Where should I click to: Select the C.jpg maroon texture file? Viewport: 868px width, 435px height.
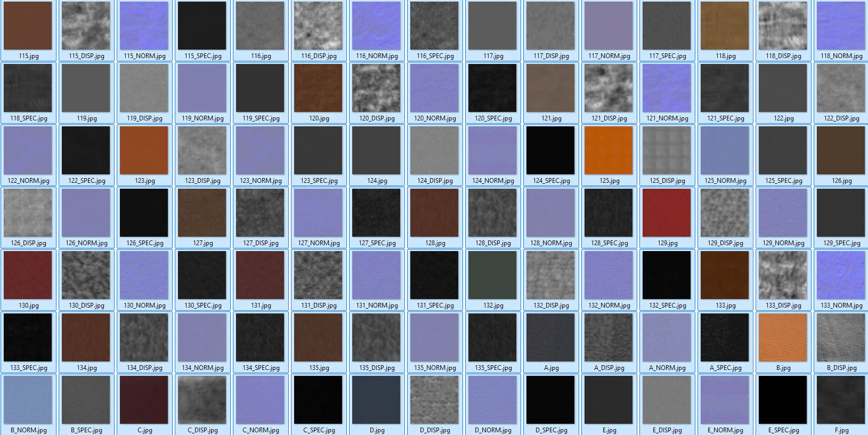point(144,400)
